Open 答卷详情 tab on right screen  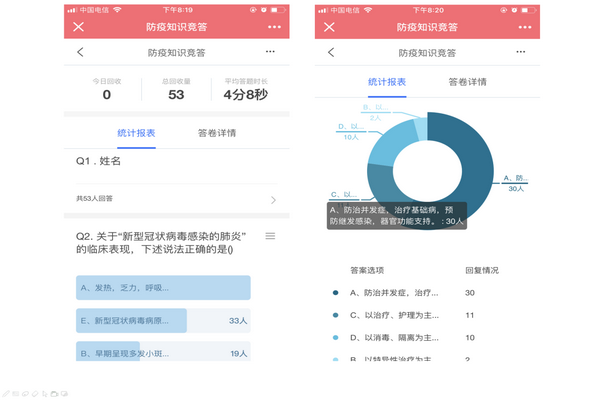(467, 81)
